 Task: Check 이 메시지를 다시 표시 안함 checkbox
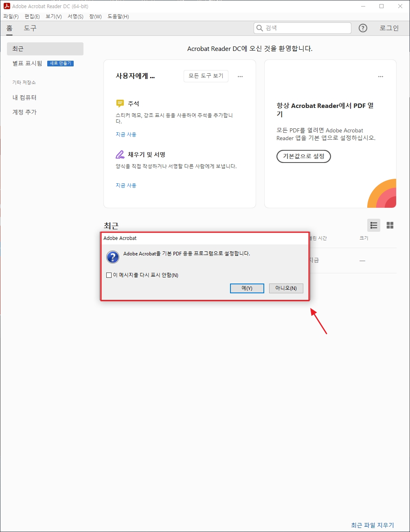[x=109, y=275]
